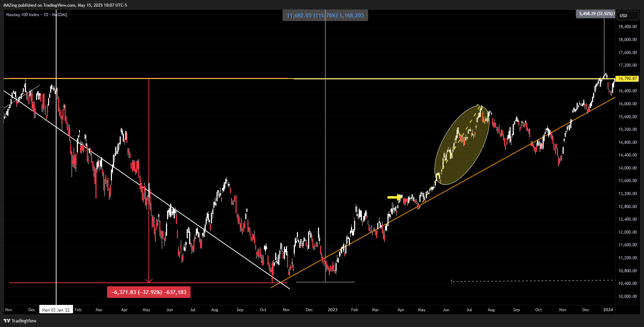Click the 14,400.00 price axis label
The image size is (644, 327).
pyautogui.click(x=628, y=155)
